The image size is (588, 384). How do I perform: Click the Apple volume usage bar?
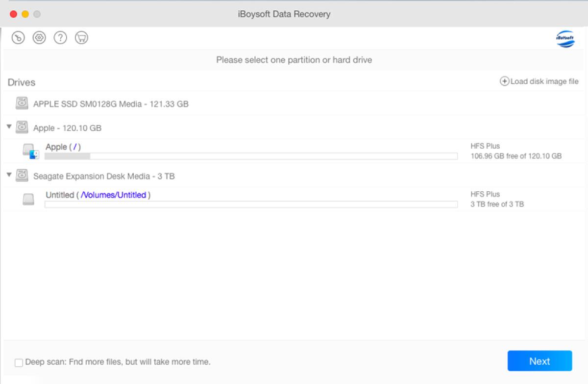(x=251, y=156)
